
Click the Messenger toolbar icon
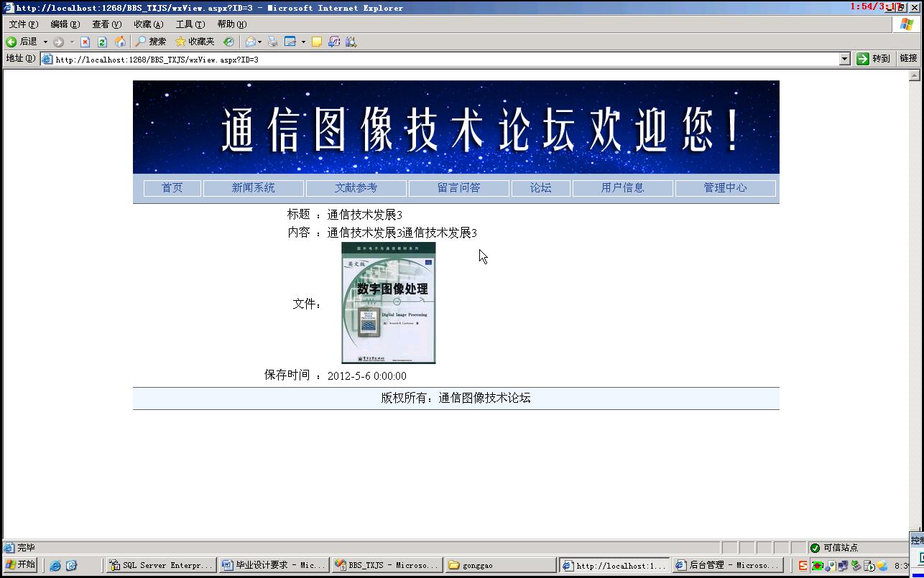(x=334, y=42)
